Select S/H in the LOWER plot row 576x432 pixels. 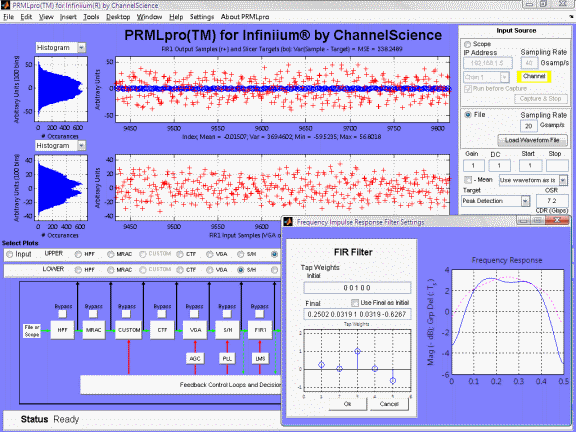[241, 270]
